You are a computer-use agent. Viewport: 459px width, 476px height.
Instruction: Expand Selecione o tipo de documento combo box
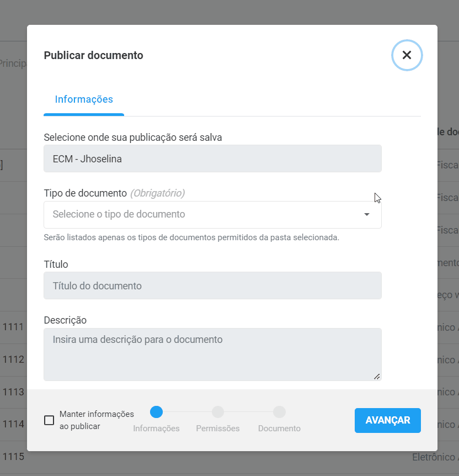(x=212, y=214)
